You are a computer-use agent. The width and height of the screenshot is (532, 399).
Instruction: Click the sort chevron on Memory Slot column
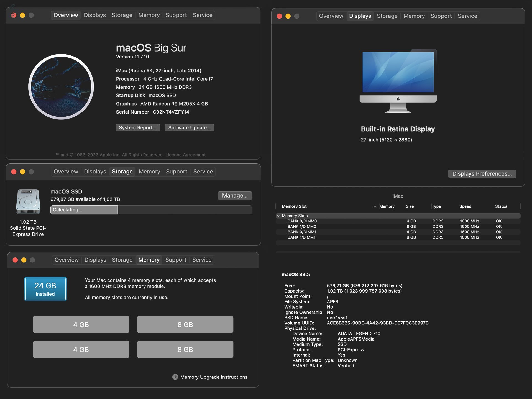[x=375, y=206]
